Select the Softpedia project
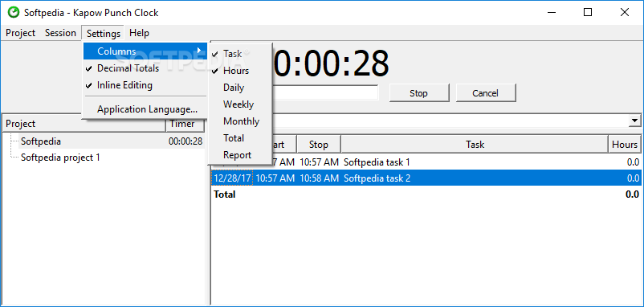 [x=41, y=141]
